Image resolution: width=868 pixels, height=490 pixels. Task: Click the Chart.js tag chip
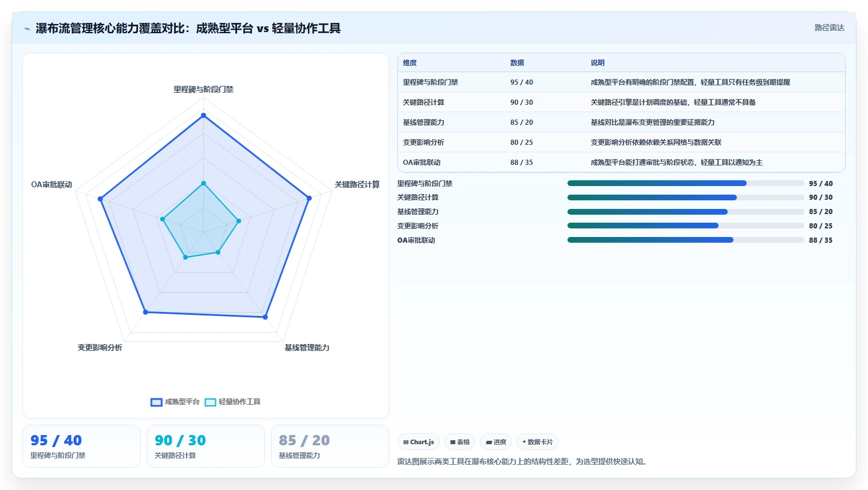(419, 442)
